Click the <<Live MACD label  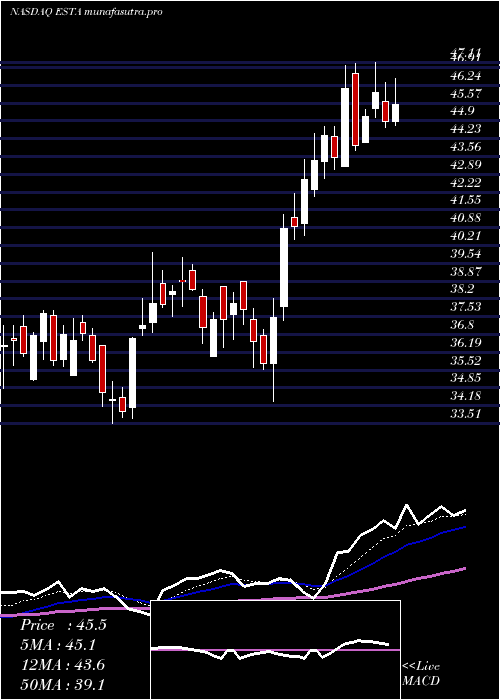[x=421, y=673]
